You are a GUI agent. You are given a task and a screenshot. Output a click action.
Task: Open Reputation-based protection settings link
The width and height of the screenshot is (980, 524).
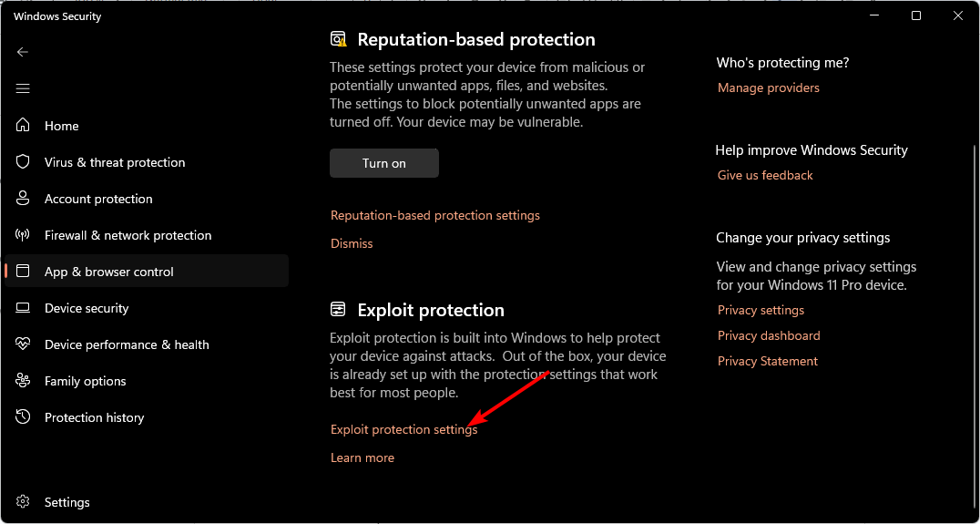pos(434,216)
